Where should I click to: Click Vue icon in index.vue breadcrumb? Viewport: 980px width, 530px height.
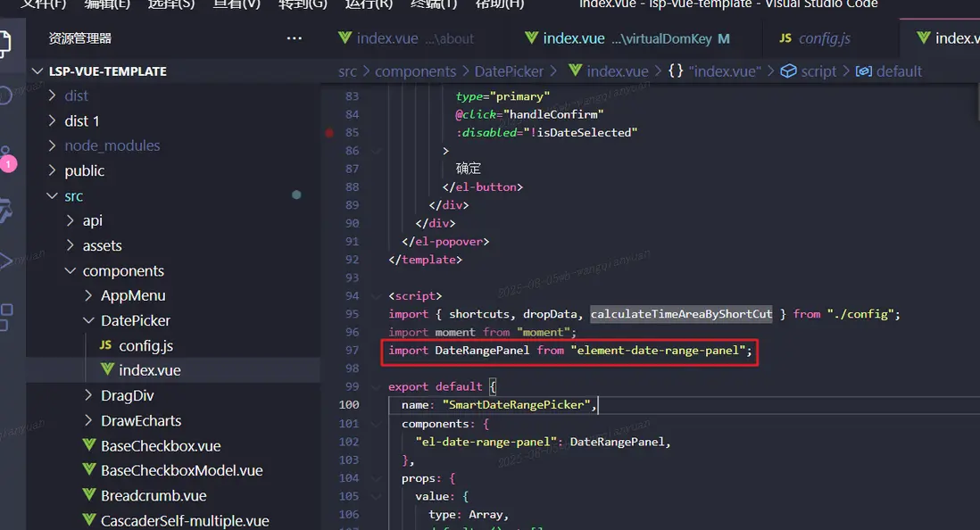click(575, 70)
